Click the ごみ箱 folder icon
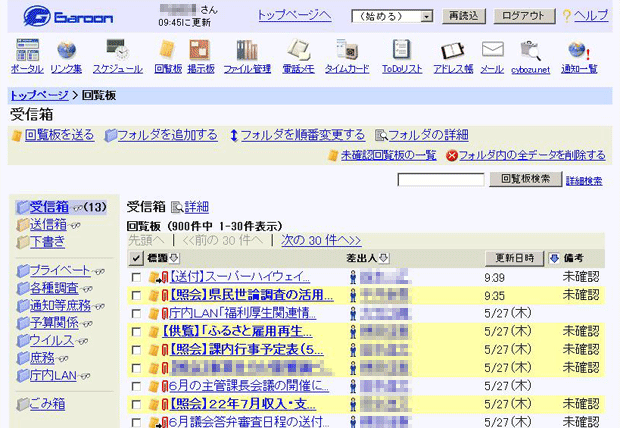620x428 pixels. point(23,404)
